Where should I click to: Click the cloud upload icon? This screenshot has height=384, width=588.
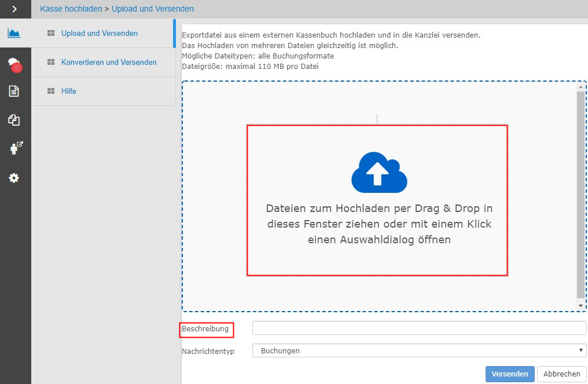[x=378, y=172]
